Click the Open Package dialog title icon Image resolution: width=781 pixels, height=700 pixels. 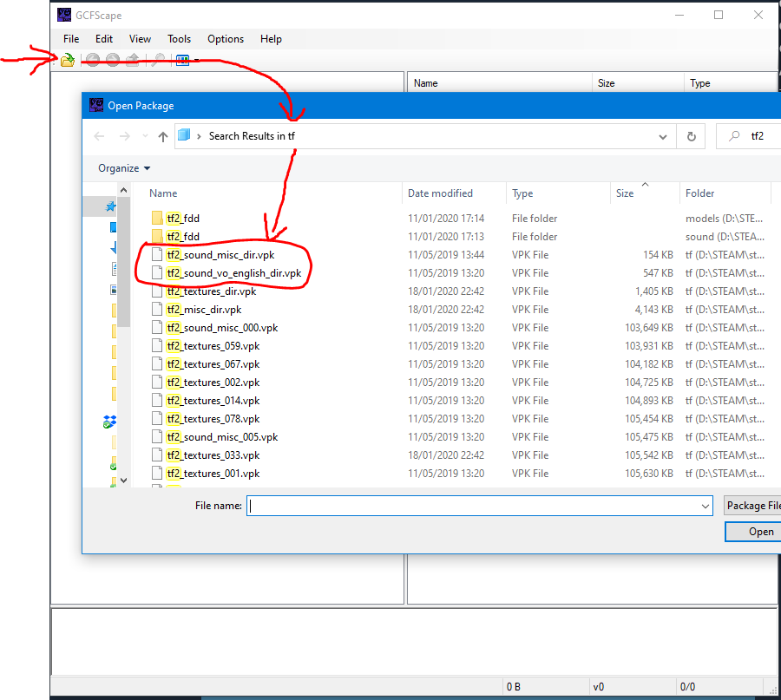pyautogui.click(x=96, y=105)
